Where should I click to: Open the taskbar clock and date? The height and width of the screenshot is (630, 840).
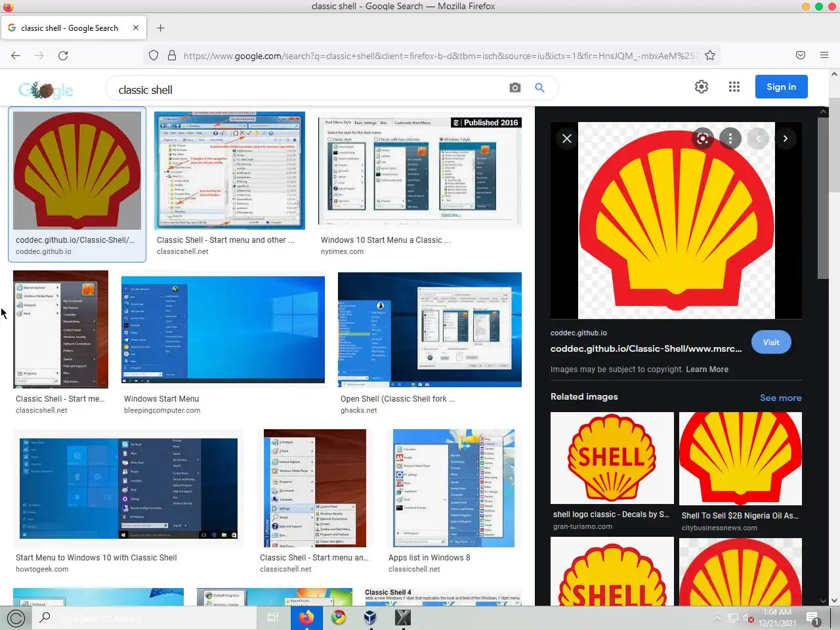[778, 618]
